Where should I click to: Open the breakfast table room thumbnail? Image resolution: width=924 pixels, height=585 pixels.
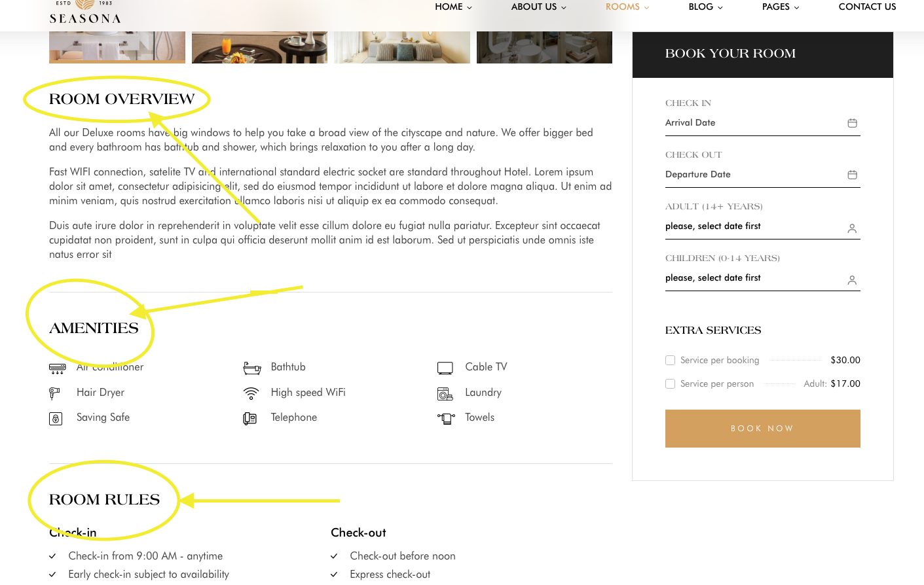click(259, 47)
